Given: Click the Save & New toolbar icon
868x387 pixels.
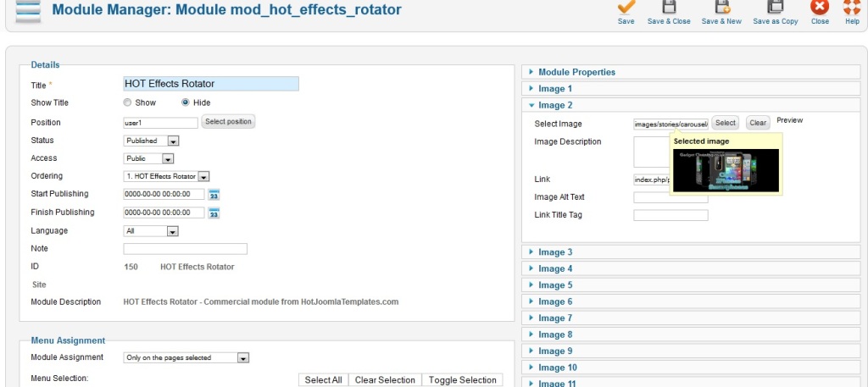Looking at the screenshot, I should click(722, 6).
